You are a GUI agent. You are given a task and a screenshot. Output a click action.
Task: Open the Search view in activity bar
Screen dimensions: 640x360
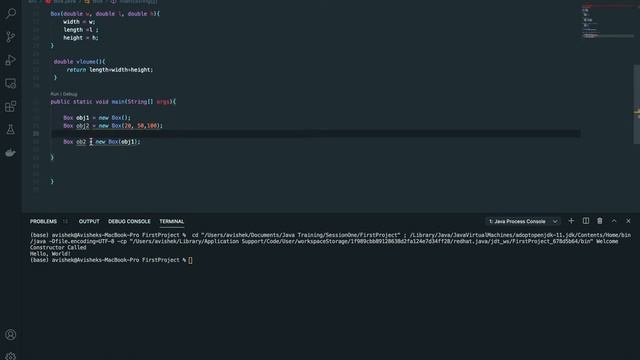[11, 13]
